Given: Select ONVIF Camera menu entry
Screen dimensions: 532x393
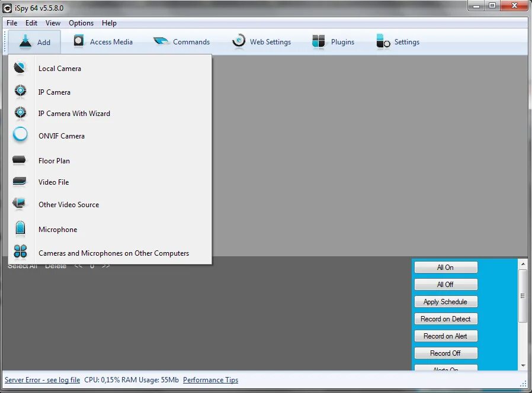Looking at the screenshot, I should coord(110,136).
